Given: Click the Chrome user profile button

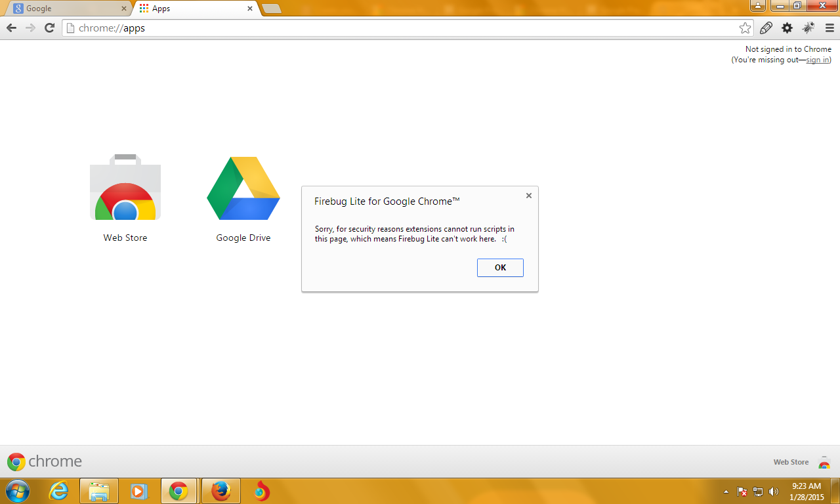Looking at the screenshot, I should pyautogui.click(x=758, y=6).
